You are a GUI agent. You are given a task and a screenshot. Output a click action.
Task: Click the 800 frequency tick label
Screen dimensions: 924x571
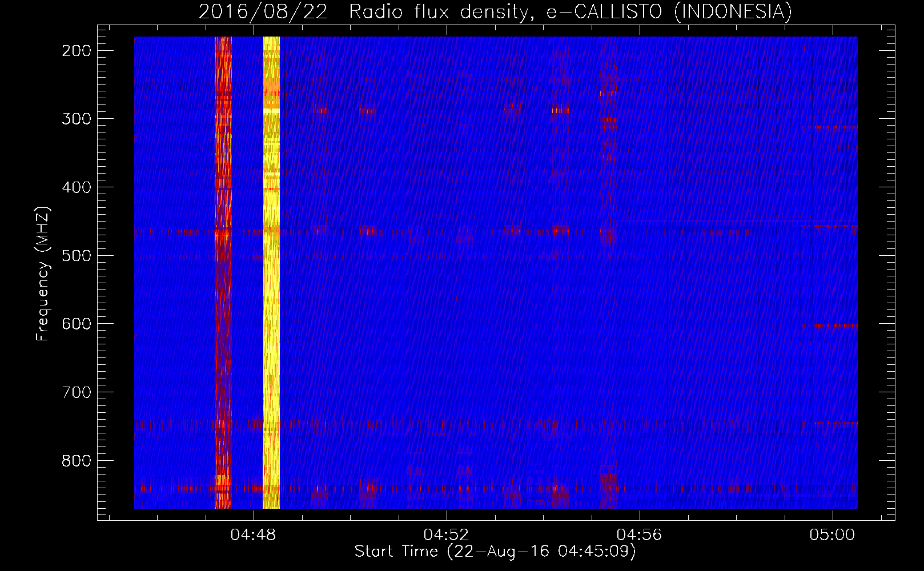point(77,460)
